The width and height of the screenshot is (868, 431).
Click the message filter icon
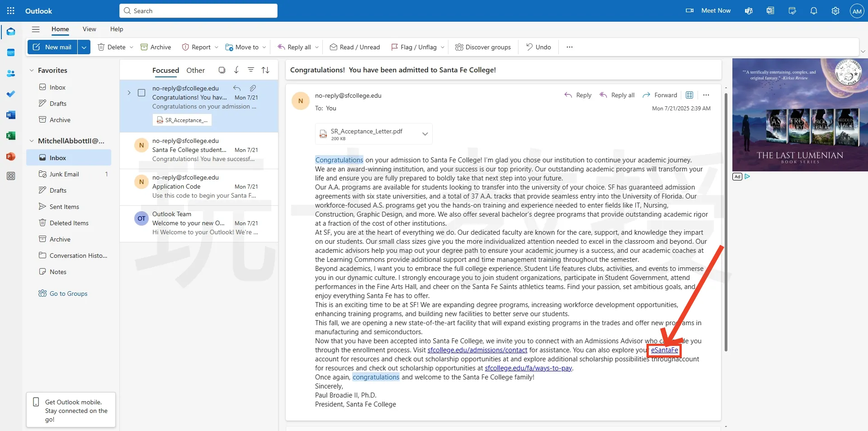coord(250,70)
